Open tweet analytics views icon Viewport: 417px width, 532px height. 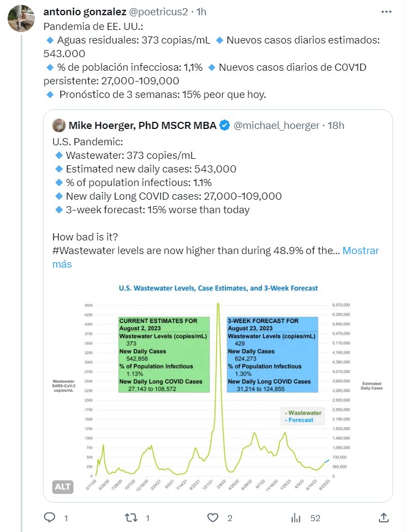click(297, 517)
